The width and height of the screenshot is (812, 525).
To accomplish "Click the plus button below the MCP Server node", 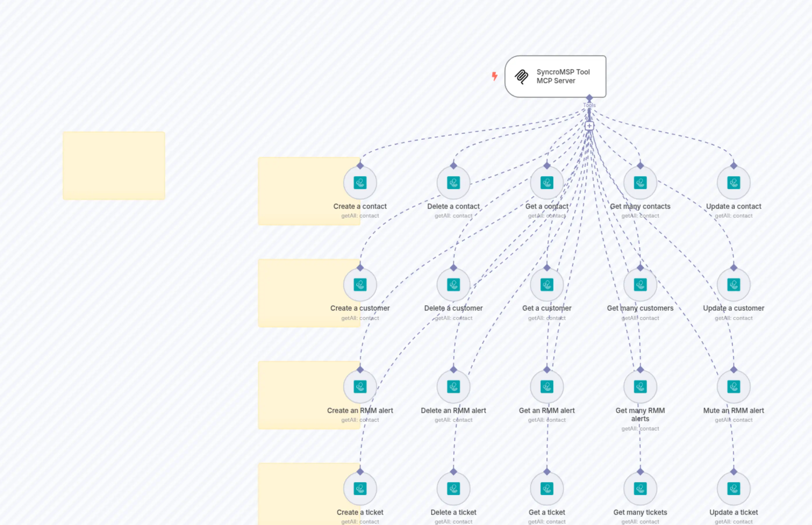I will pyautogui.click(x=589, y=126).
